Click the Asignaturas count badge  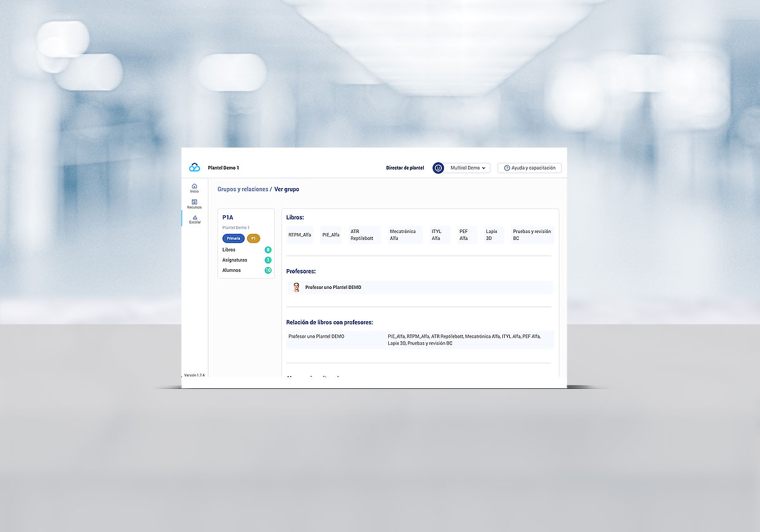(268, 260)
